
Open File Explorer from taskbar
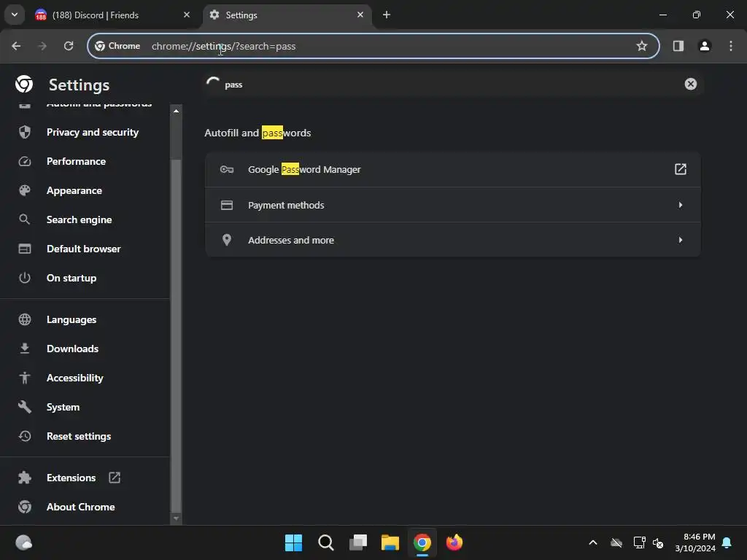(x=390, y=542)
